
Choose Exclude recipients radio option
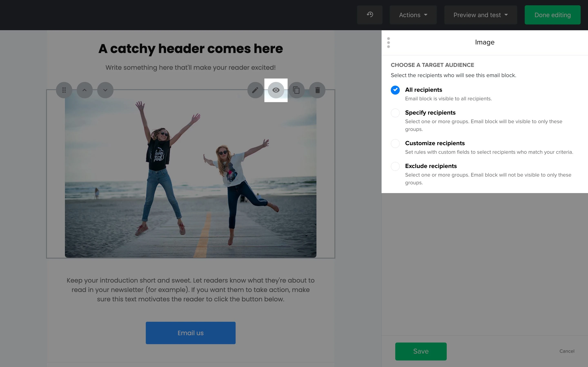[x=395, y=166]
